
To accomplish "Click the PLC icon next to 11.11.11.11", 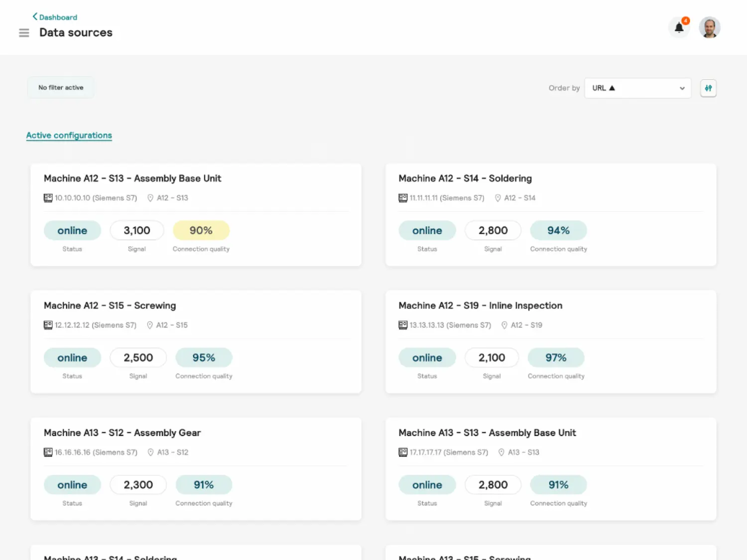I will pos(403,198).
